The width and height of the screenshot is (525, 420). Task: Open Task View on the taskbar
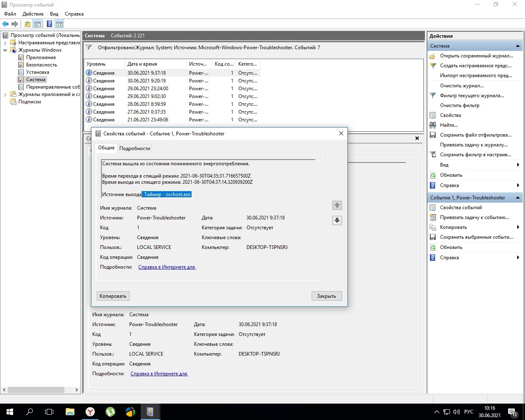click(x=49, y=412)
